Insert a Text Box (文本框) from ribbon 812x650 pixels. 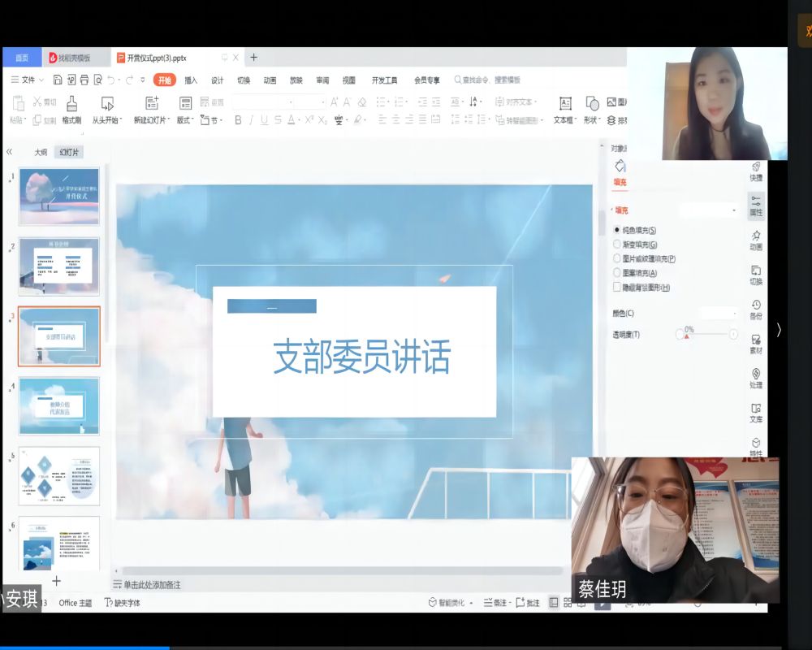click(565, 104)
